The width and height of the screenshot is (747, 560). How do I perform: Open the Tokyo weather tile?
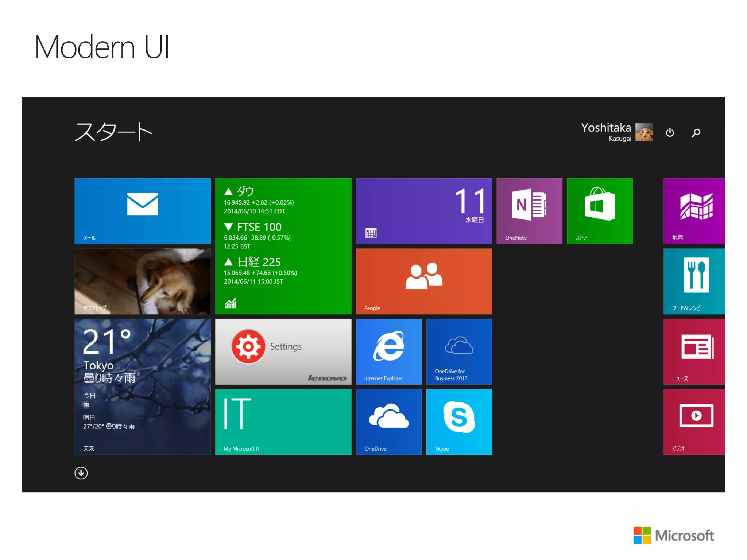[142, 386]
